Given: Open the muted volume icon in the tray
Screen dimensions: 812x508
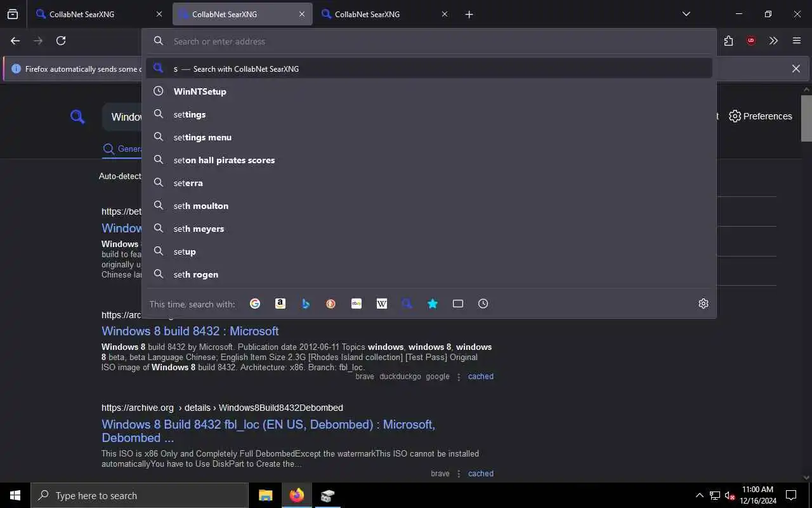Looking at the screenshot, I should click(x=730, y=495).
